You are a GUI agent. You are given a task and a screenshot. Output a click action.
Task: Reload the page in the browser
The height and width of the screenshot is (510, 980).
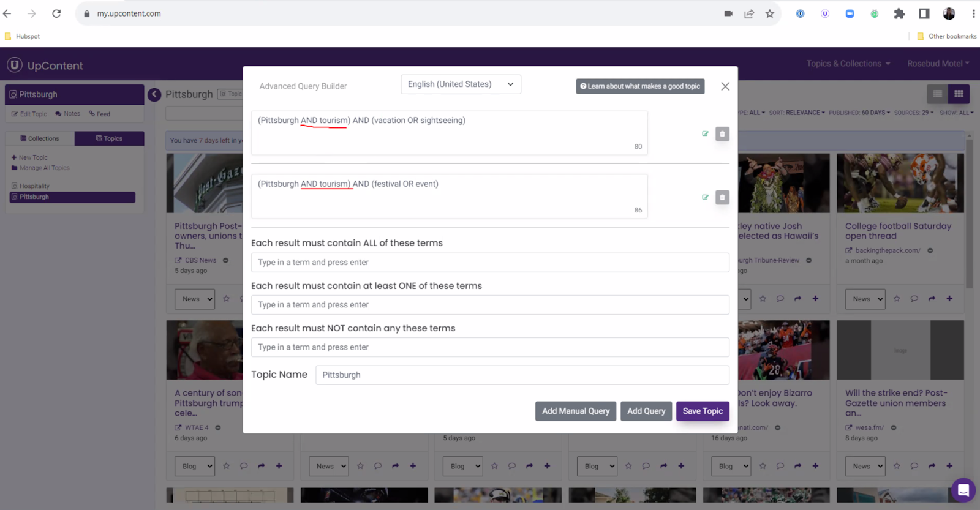[x=56, y=13]
